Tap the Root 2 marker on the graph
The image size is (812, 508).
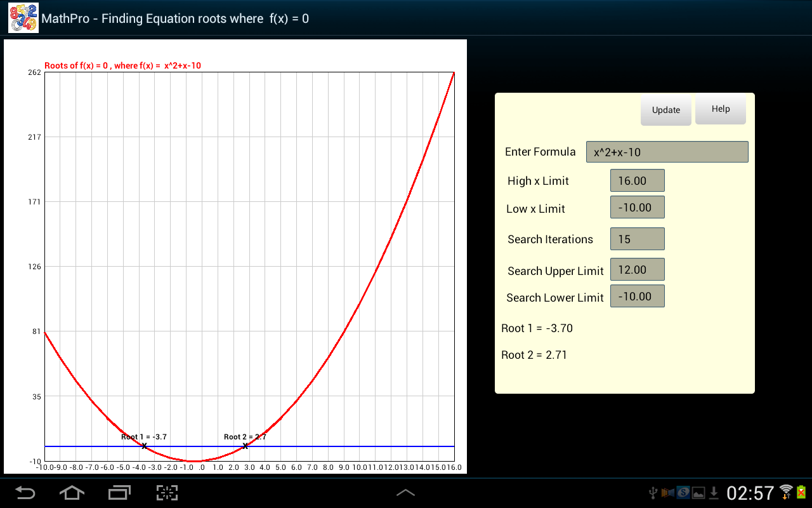tap(245, 446)
